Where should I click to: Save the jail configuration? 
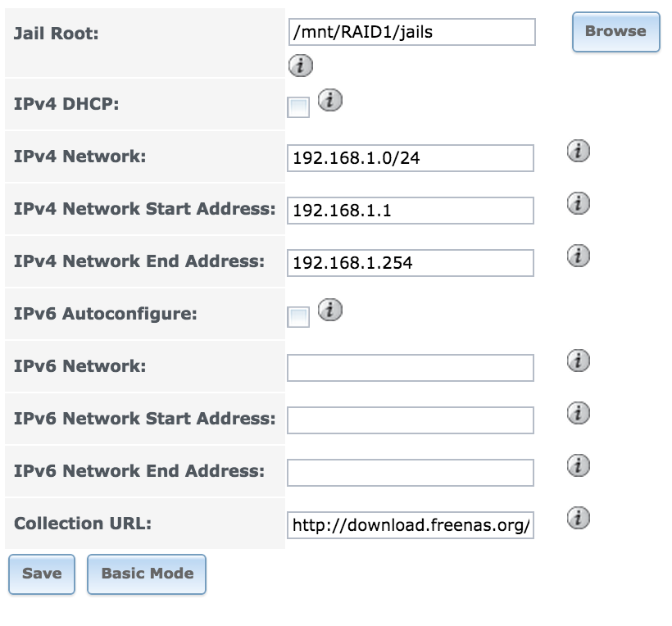point(42,574)
